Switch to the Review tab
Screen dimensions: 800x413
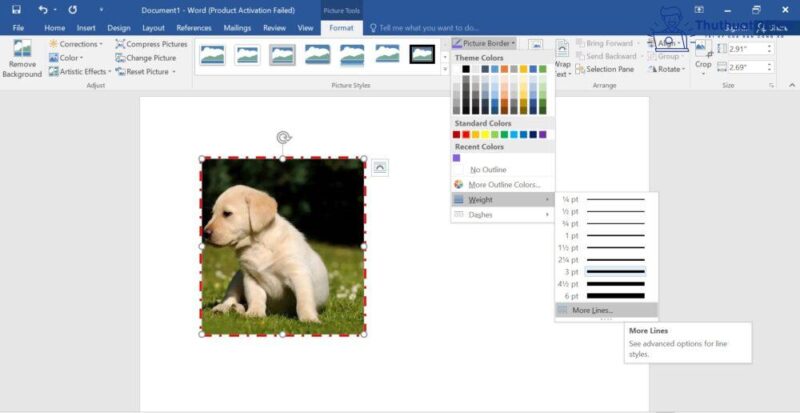coord(274,28)
